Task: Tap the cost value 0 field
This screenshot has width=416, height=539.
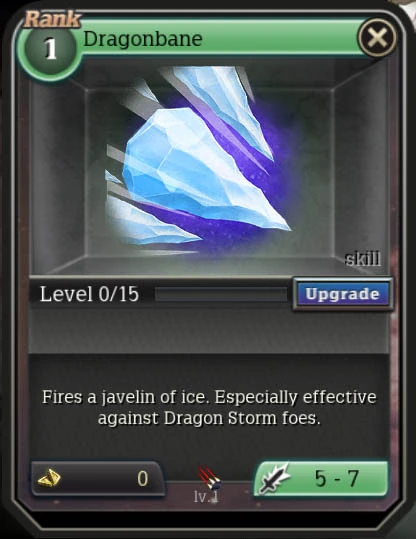Action: [143, 478]
